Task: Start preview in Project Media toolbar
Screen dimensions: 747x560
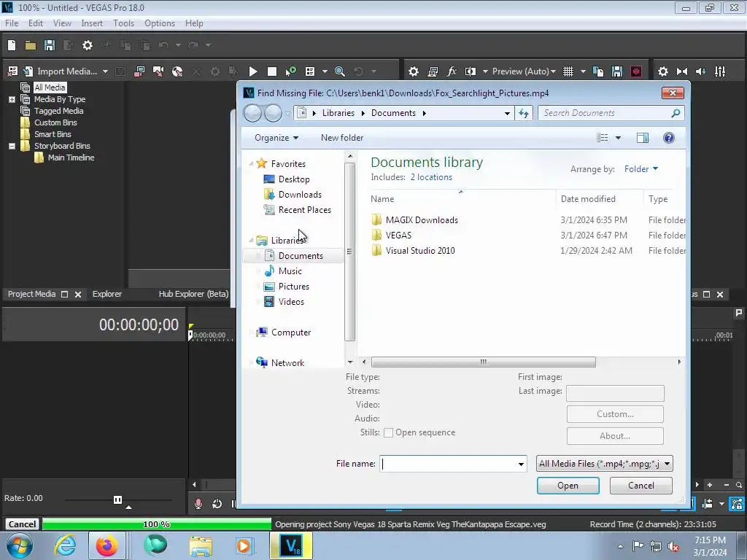Action: click(x=253, y=71)
